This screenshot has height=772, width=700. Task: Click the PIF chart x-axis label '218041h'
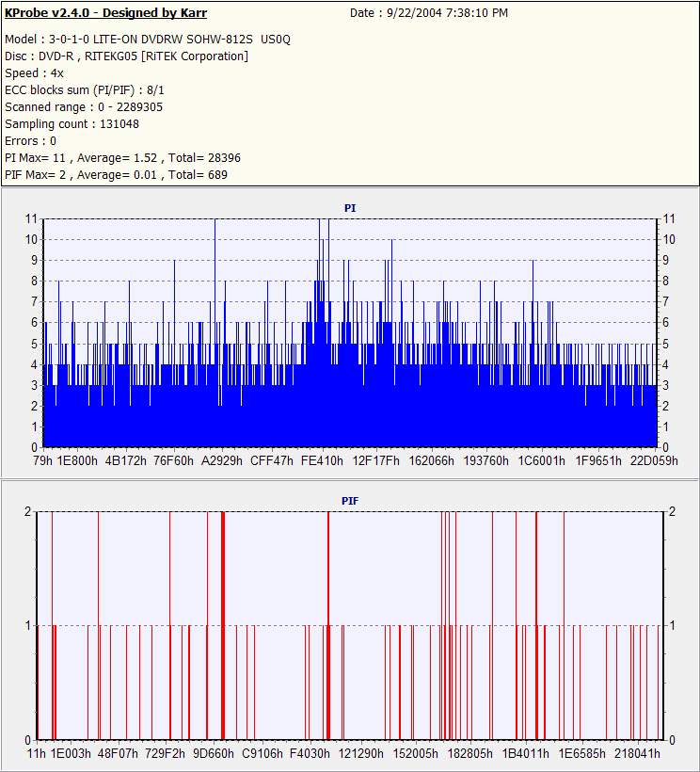(638, 754)
